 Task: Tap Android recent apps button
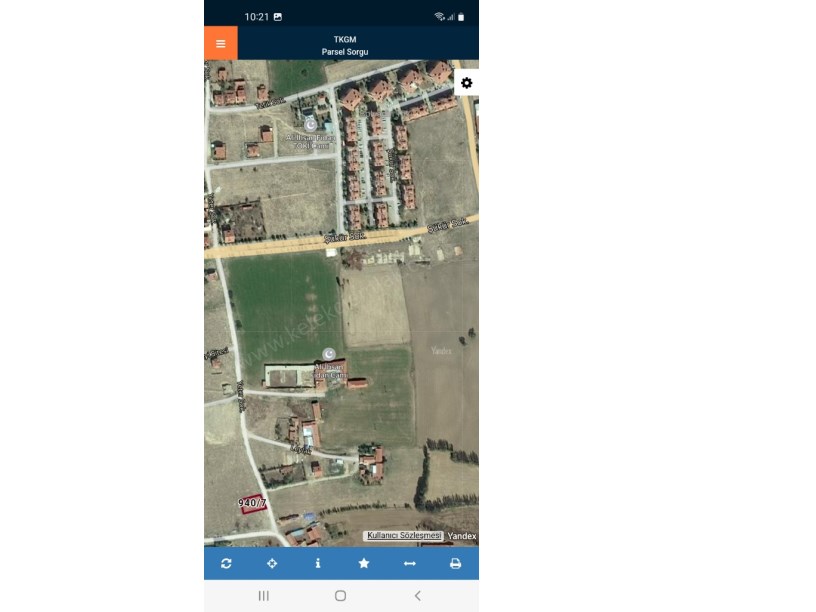[x=264, y=595]
